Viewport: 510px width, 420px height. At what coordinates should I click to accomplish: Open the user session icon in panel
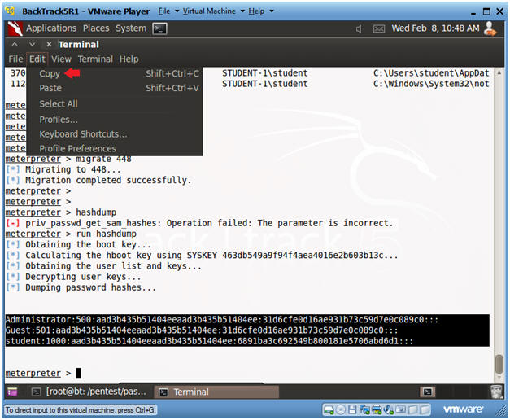(490, 28)
